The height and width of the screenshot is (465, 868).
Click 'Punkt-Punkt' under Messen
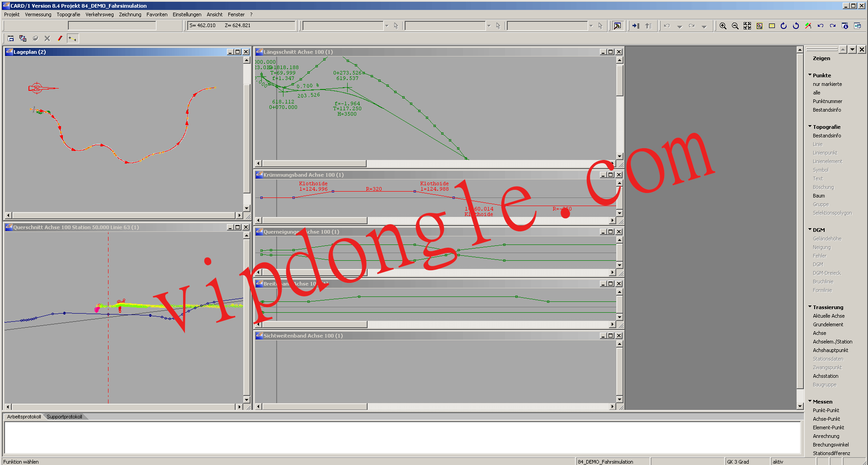tap(826, 410)
